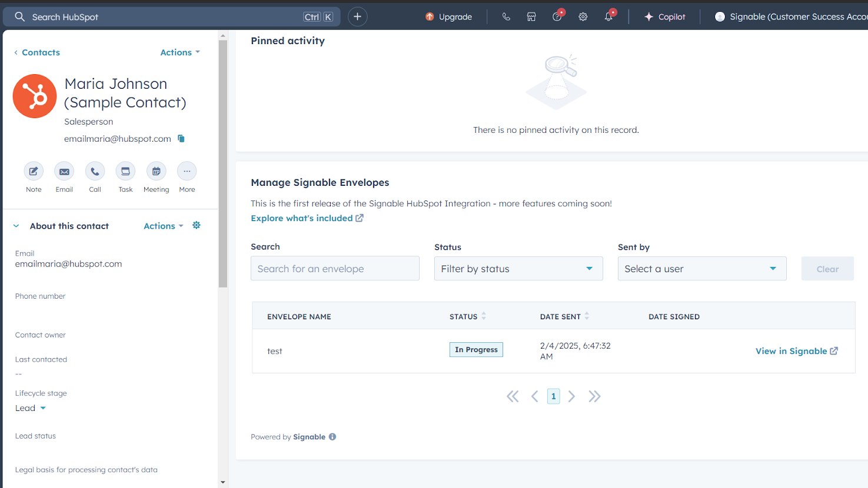
Task: Schedule a Meeting with the contact
Action: coord(156,171)
